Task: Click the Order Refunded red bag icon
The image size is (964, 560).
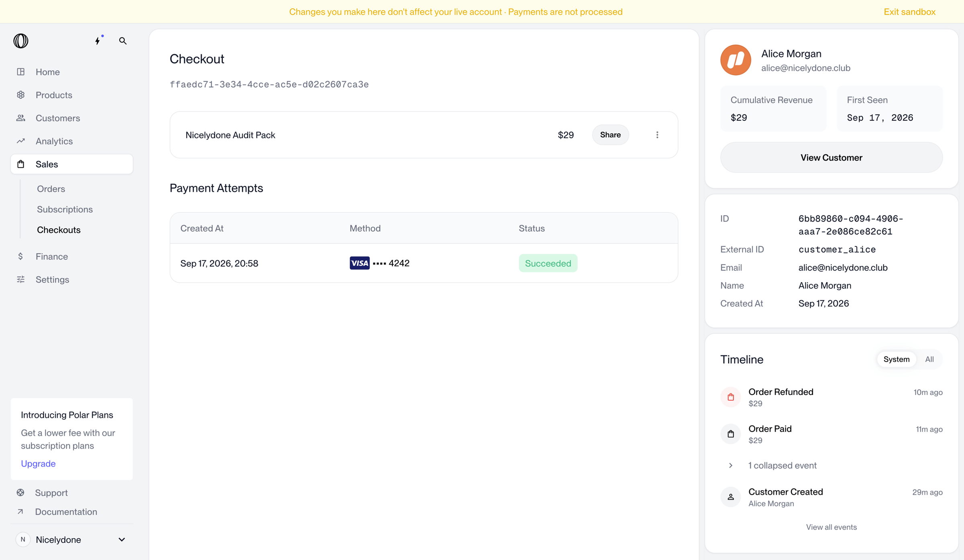Action: point(731,397)
